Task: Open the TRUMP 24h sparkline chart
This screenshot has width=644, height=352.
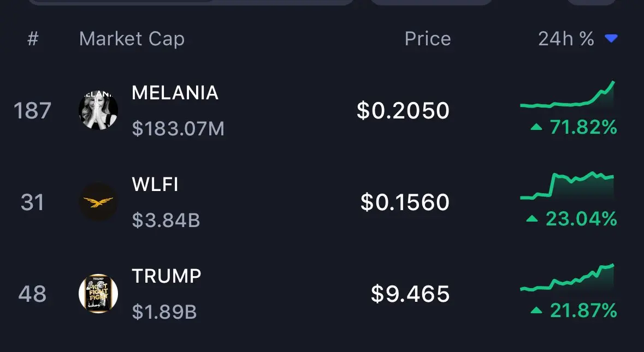Action: (567, 278)
